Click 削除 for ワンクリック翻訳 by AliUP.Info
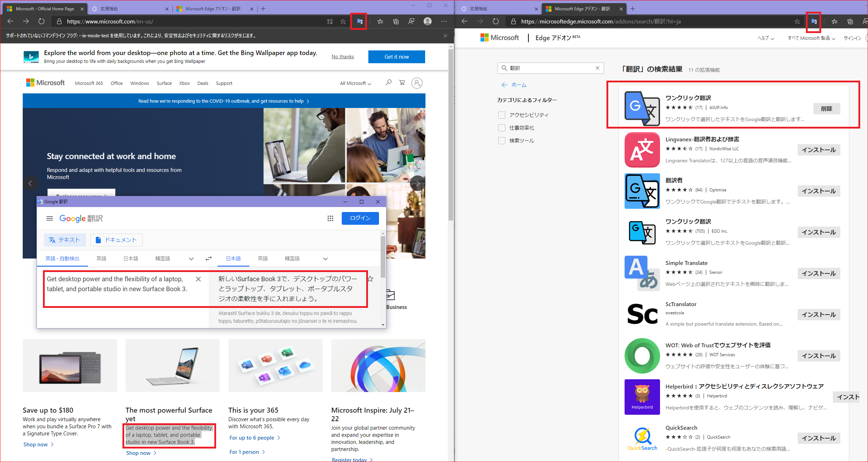This screenshot has height=462, width=868. point(826,109)
